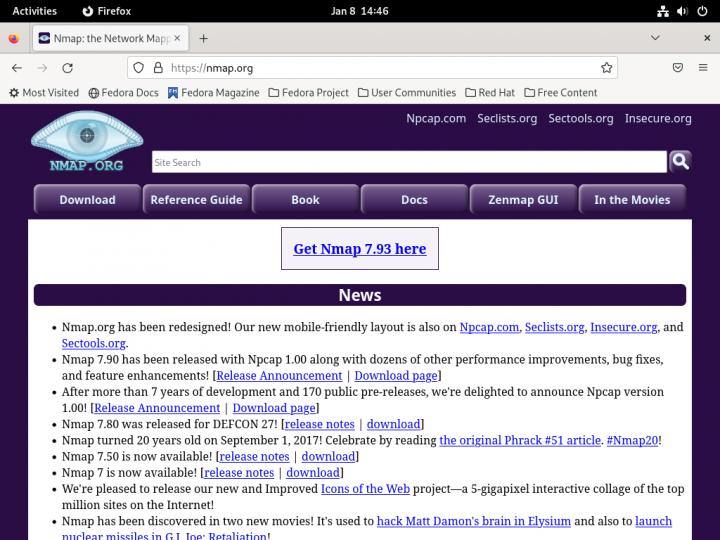
Task: Follow the Sectools.org header link
Action: (x=581, y=118)
